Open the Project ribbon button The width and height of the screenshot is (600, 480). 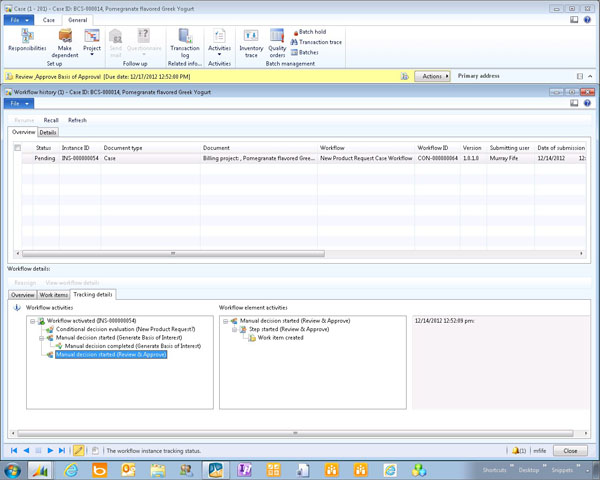coord(92,42)
